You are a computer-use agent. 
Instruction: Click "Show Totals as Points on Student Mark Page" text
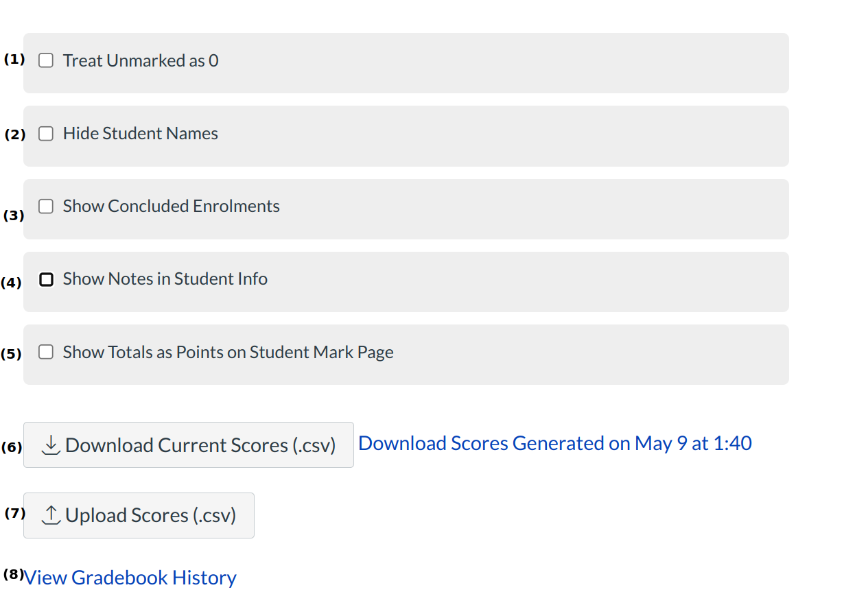click(x=228, y=353)
